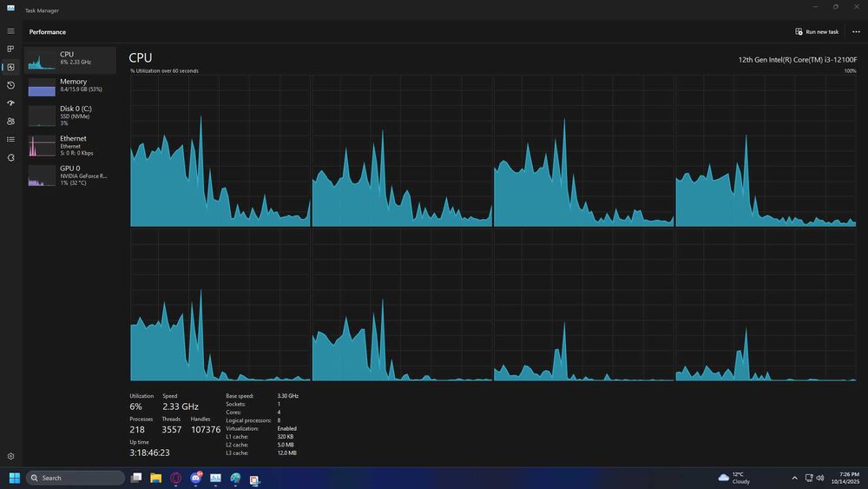Click the Logical processors label
868x489 pixels.
[248, 420]
